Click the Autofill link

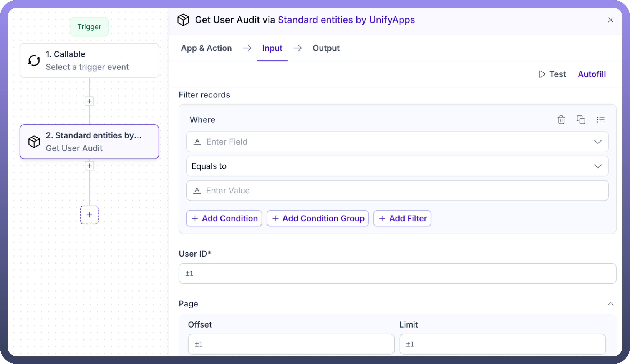pos(592,74)
